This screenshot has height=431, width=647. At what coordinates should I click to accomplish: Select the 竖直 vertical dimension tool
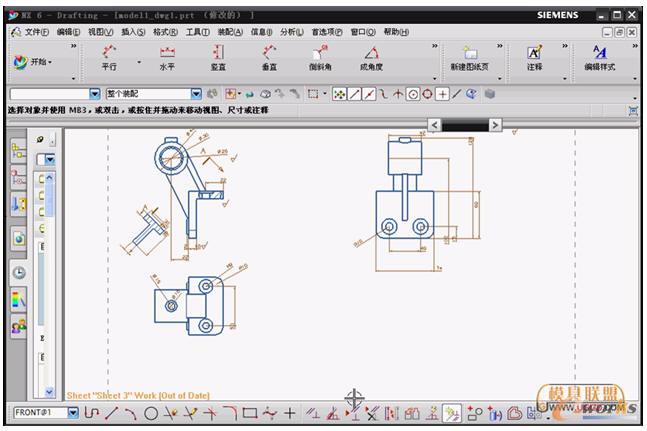tap(218, 58)
